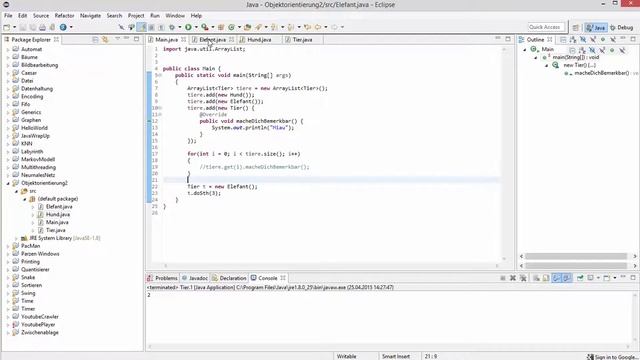Click the Writable status bar entry
Screen dimensions: 640x360
coord(347,356)
